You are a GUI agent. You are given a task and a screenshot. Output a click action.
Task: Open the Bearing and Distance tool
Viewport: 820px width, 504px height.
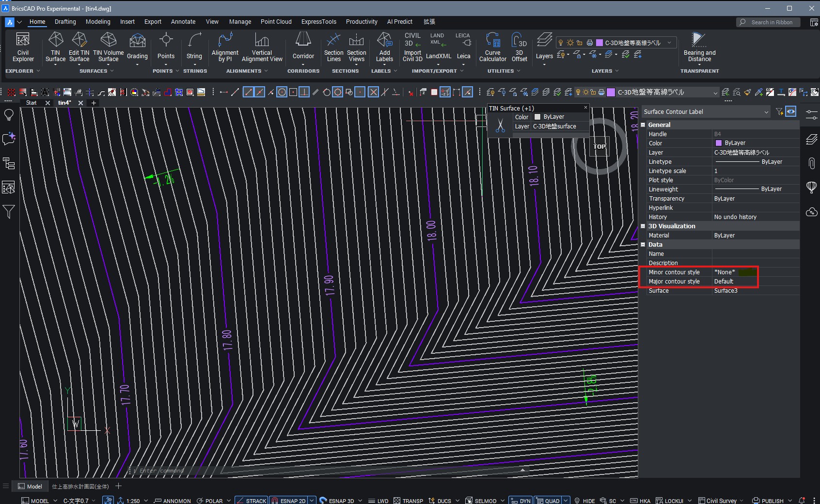[x=699, y=47]
